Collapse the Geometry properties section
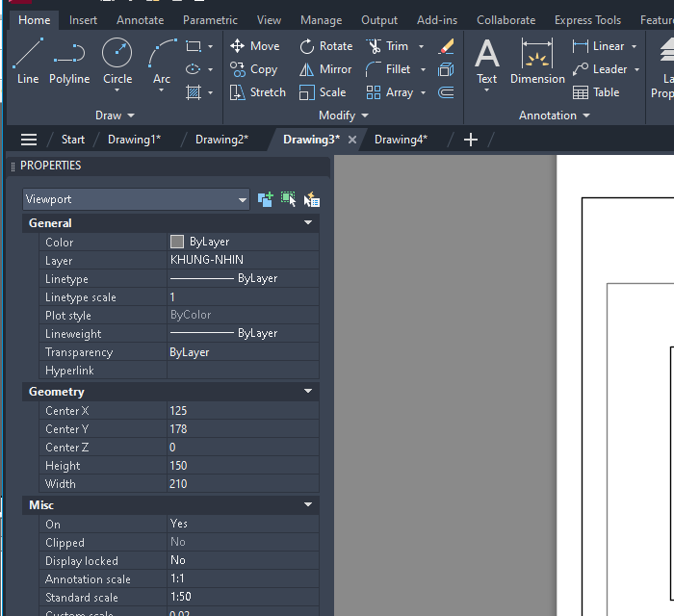This screenshot has height=616, width=674. [x=308, y=391]
